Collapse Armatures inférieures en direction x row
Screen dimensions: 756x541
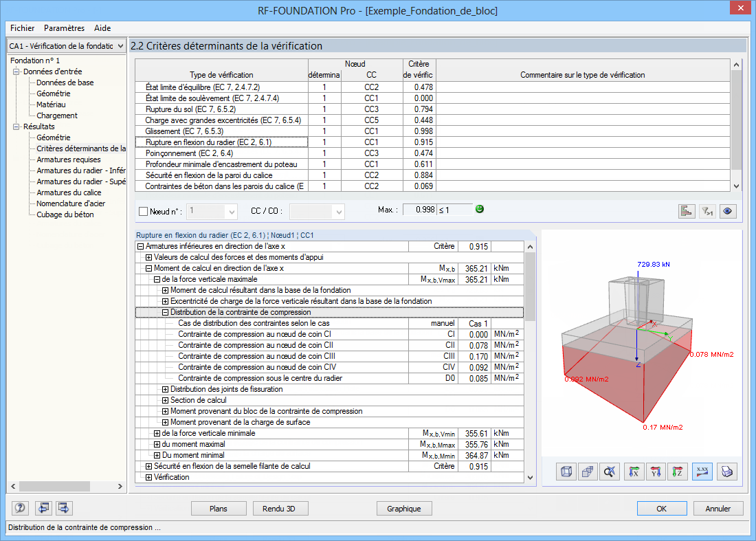click(x=141, y=246)
